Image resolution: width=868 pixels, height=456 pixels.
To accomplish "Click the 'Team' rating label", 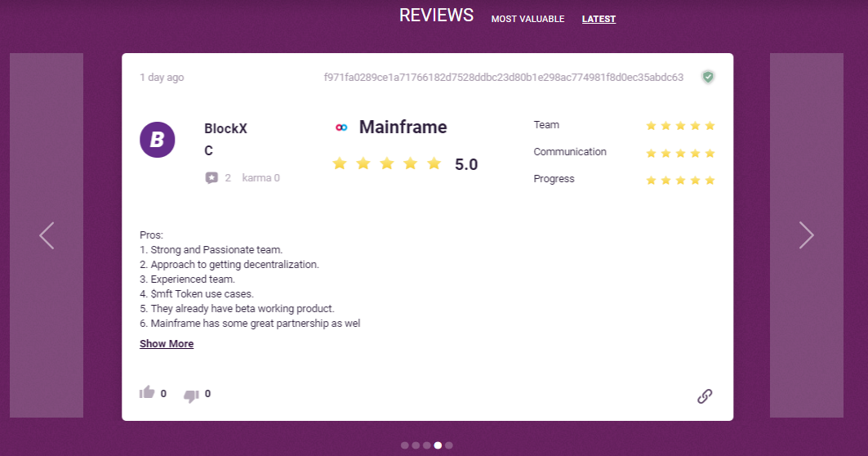I will pyautogui.click(x=546, y=125).
